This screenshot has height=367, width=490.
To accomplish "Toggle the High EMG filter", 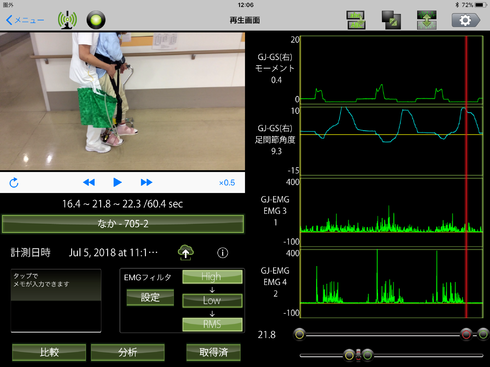I will (212, 277).
